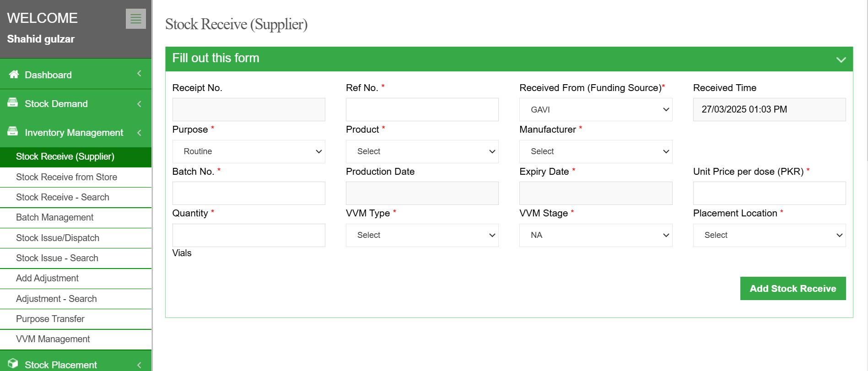Image resolution: width=868 pixels, height=371 pixels.
Task: Collapse the form using the header chevron
Action: pos(841,59)
